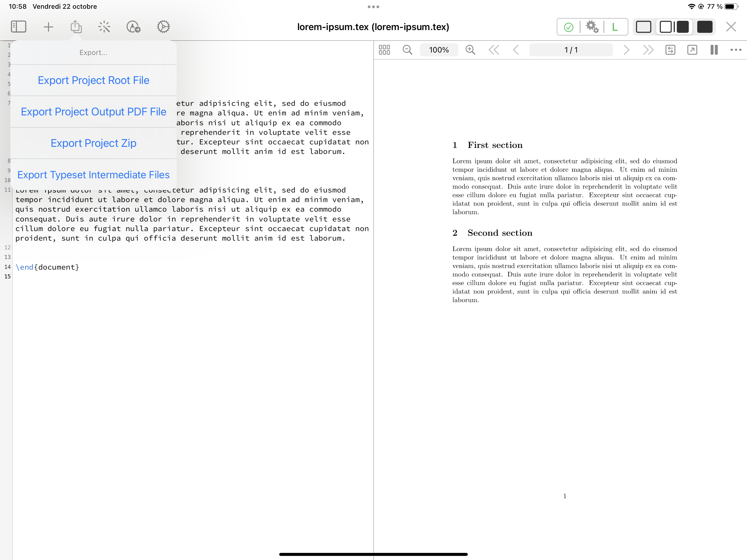Image resolution: width=747 pixels, height=560 pixels.
Task: Zoom out the PDF preview
Action: point(408,50)
